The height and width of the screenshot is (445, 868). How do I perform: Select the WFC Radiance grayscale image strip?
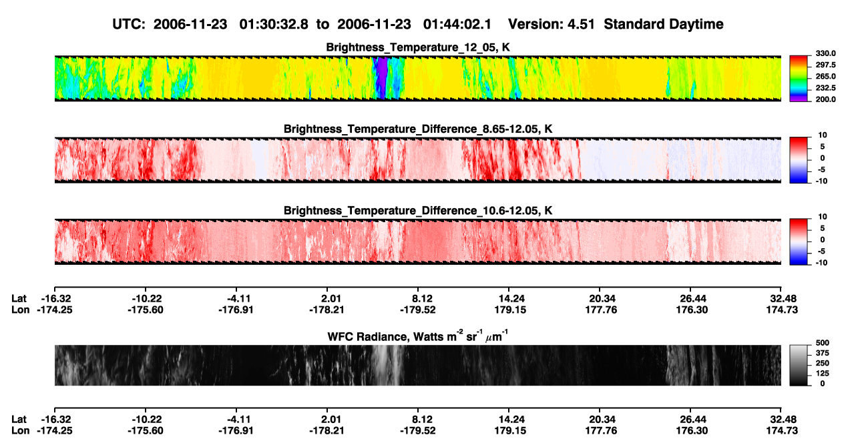point(417,366)
